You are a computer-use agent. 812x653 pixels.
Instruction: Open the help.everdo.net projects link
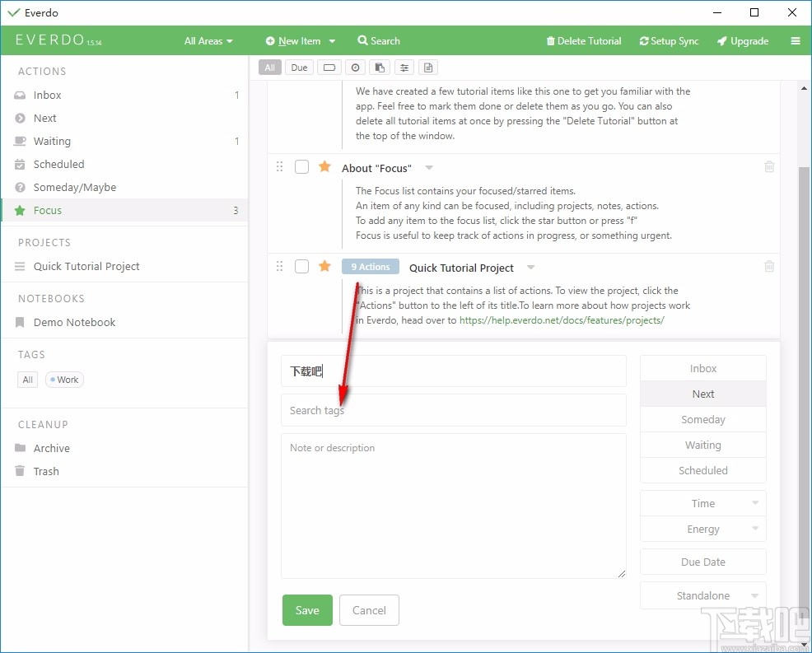tap(562, 320)
